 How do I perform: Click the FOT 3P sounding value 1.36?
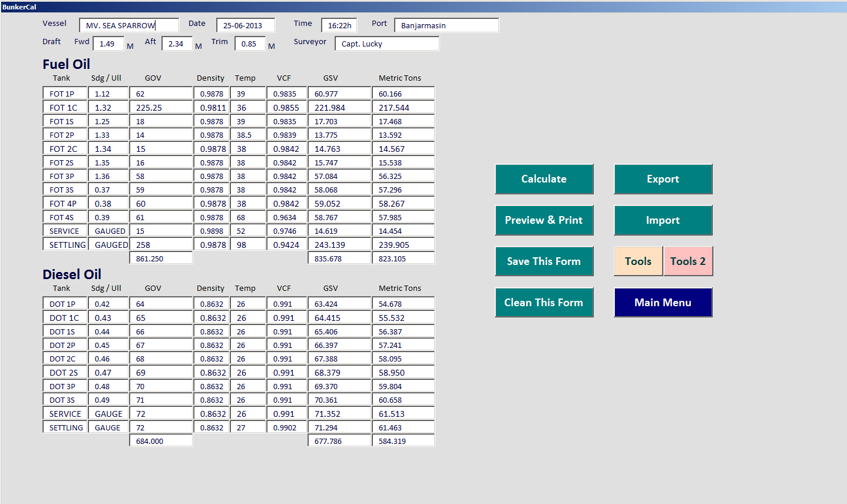108,176
